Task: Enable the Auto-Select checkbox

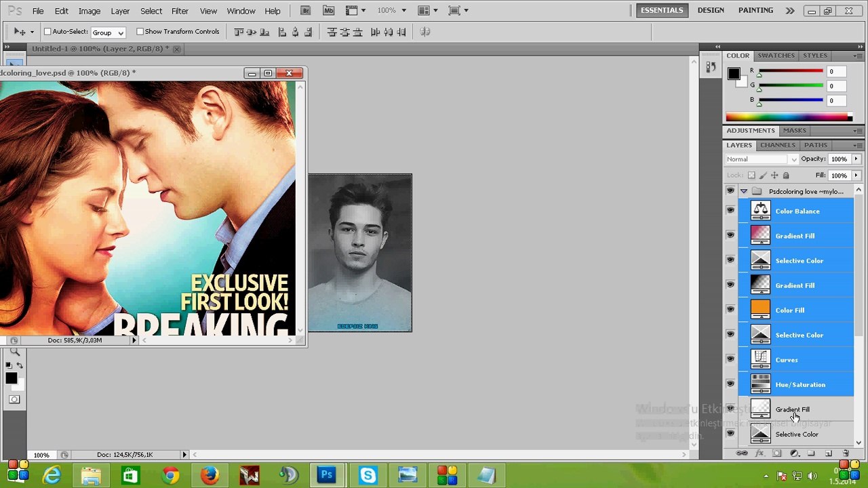Action: [x=47, y=31]
